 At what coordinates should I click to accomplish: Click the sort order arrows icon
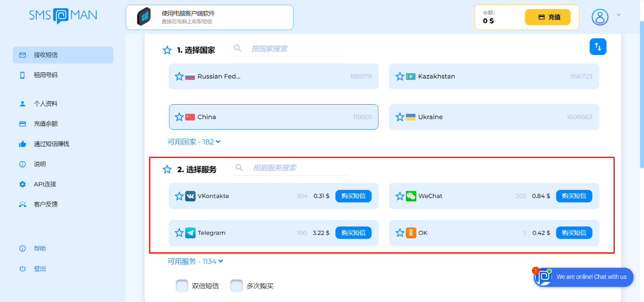tap(598, 46)
